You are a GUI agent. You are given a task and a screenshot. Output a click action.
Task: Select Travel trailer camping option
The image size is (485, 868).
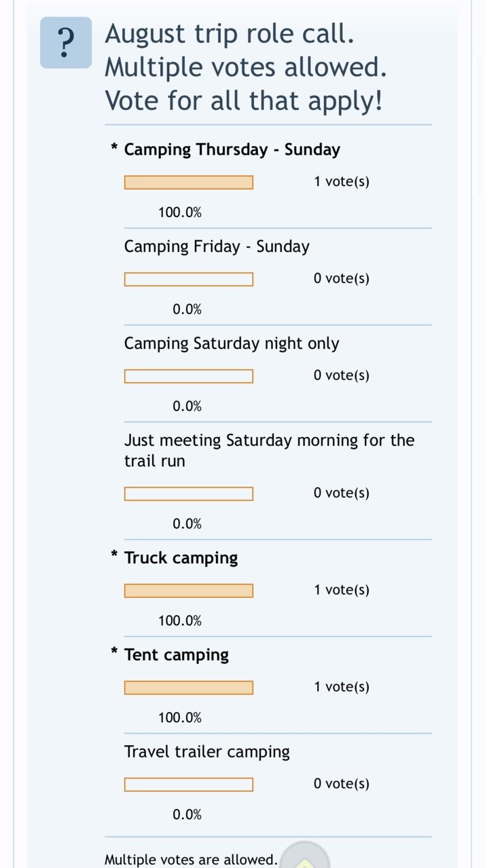click(207, 752)
